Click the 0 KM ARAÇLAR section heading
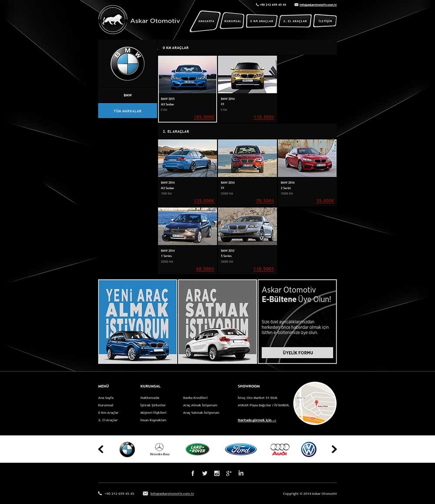Screen dimensions: 435x504 click(x=176, y=48)
